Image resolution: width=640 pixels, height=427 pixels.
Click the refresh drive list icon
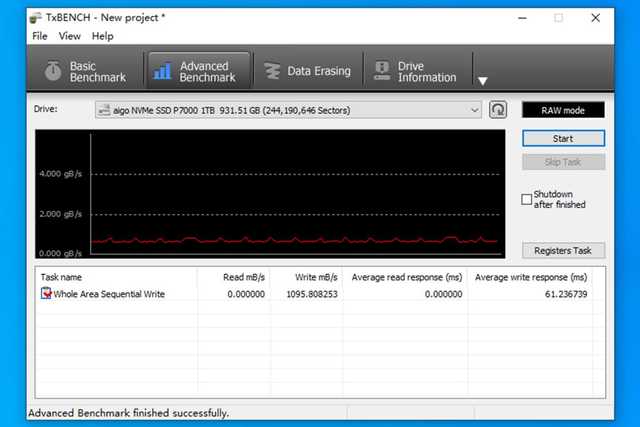pyautogui.click(x=498, y=110)
